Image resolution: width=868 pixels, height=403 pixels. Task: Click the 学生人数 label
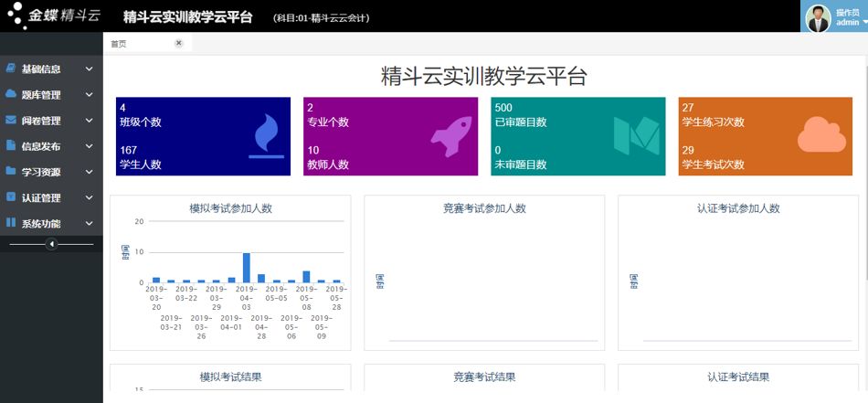141,164
